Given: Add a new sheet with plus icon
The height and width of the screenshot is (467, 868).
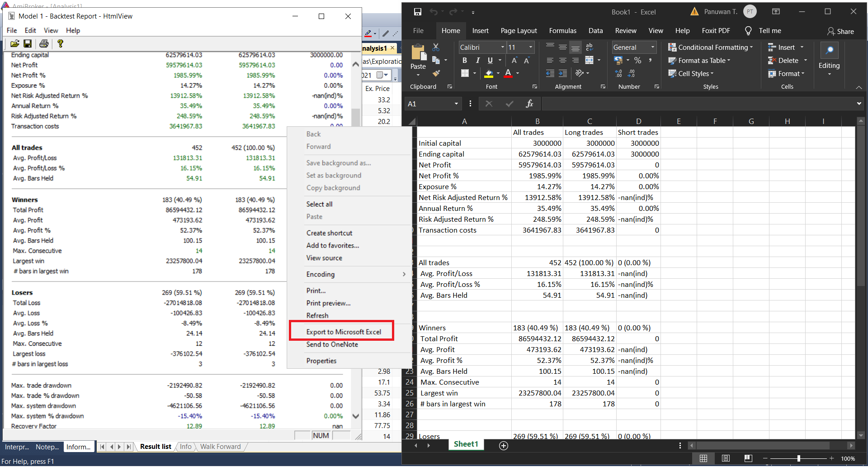Looking at the screenshot, I should click(504, 446).
